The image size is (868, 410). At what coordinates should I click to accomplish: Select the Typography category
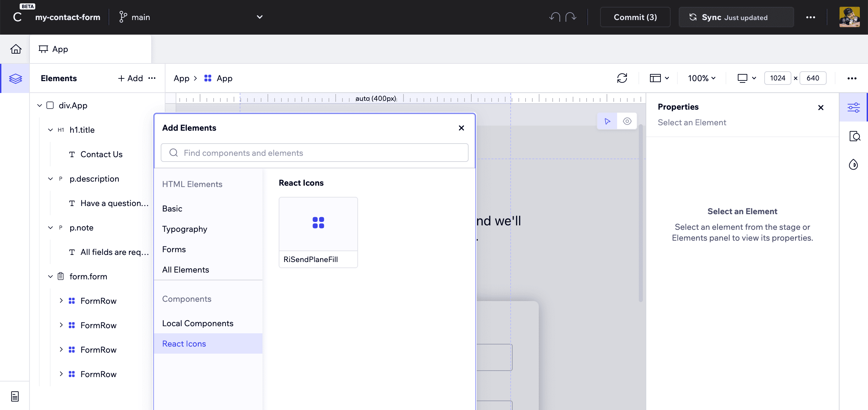tap(208, 229)
